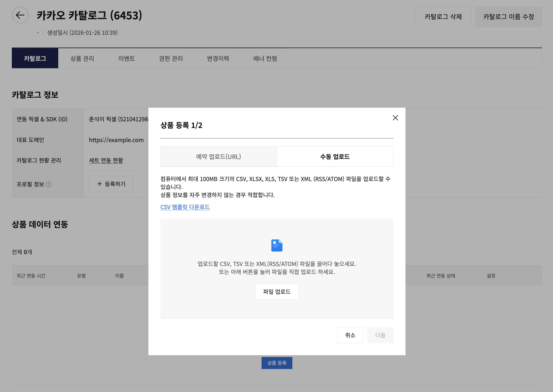The image size is (553, 392).
Task: Select the 수동 업로드 tab
Action: coord(335,156)
